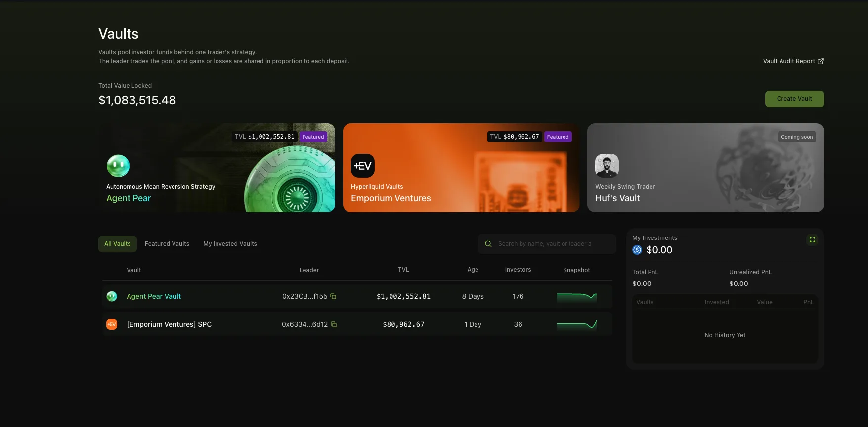The image size is (868, 427).
Task: Click the Agent Pear Vault snapshot chart
Action: point(576,297)
